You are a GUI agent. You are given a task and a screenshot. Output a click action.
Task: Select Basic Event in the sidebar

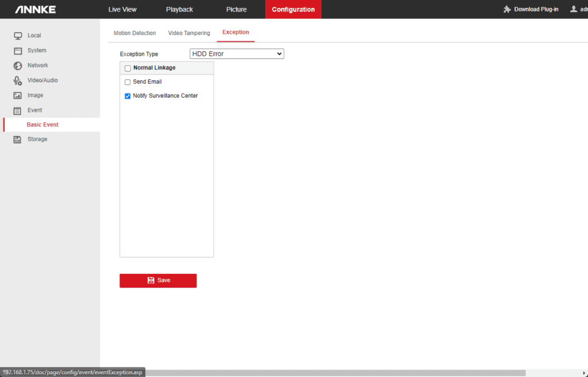(42, 125)
